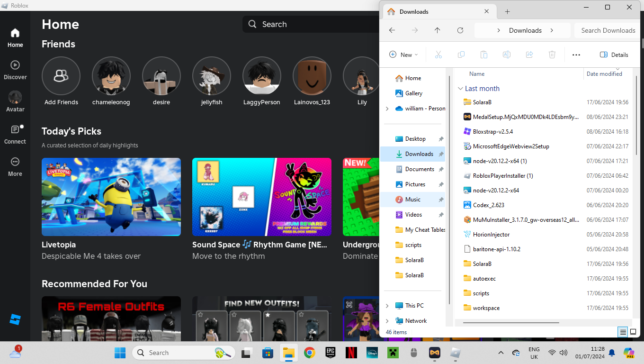Cut the selection in File Explorer toolbar
The width and height of the screenshot is (644, 364).
438,55
